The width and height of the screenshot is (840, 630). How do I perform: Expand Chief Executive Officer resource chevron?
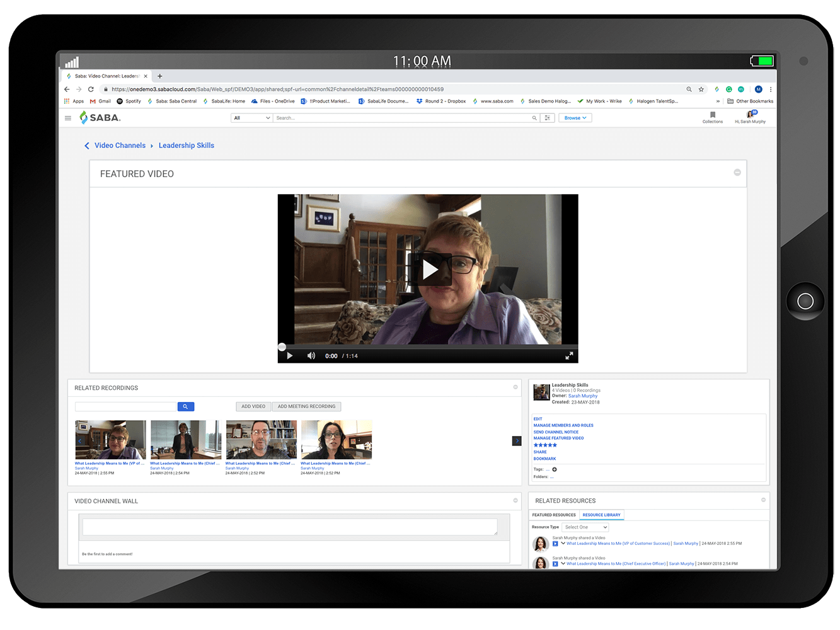(x=563, y=563)
